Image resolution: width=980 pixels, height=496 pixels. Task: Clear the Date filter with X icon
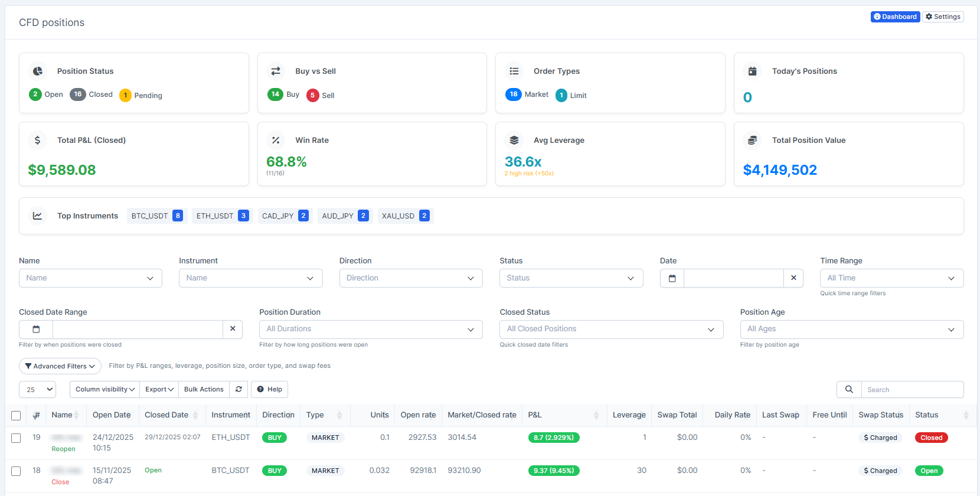pyautogui.click(x=793, y=278)
